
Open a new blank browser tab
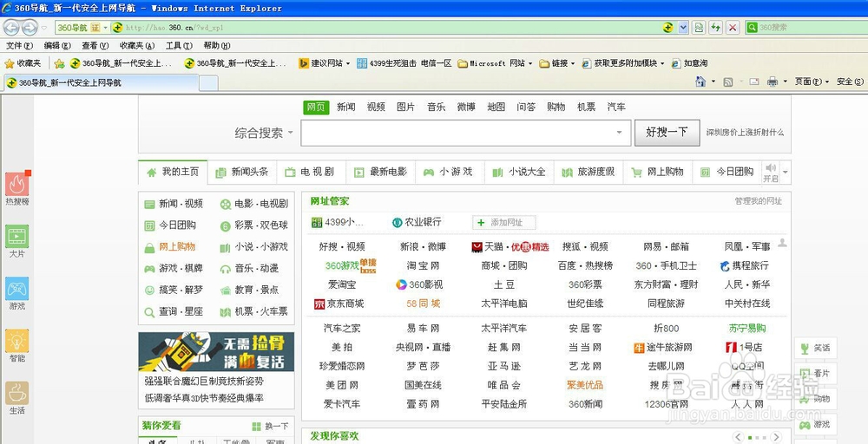[208, 83]
